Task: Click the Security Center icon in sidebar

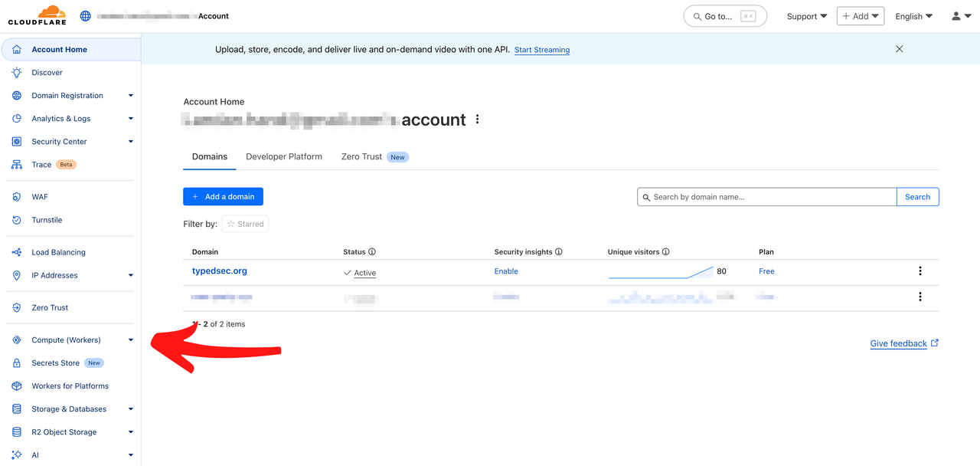Action: click(17, 142)
